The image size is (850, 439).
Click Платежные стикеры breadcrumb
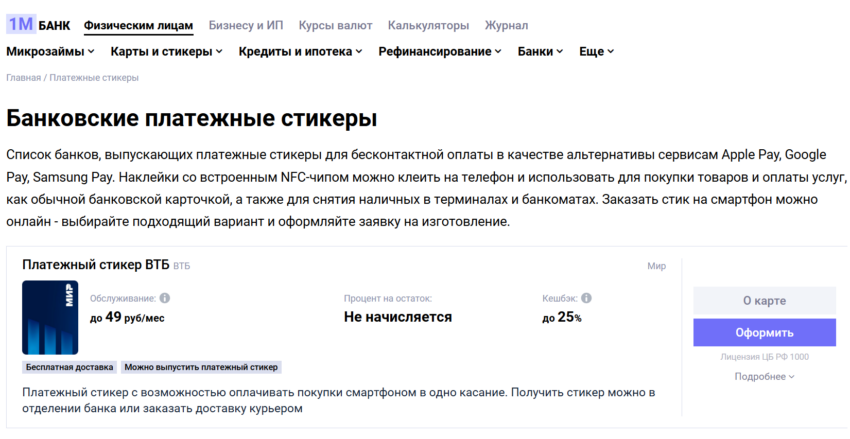(94, 78)
